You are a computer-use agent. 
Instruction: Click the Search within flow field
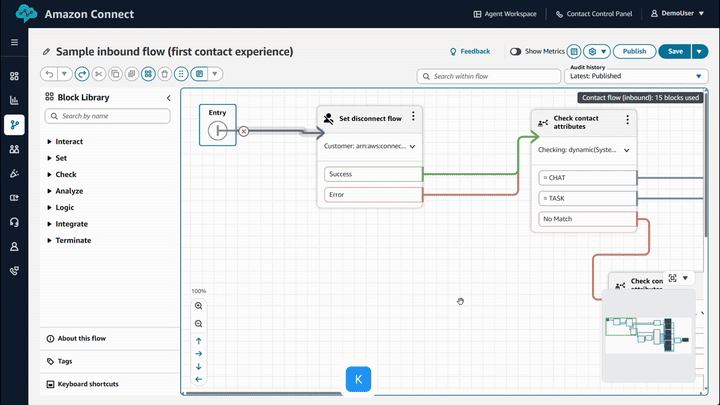pyautogui.click(x=489, y=76)
